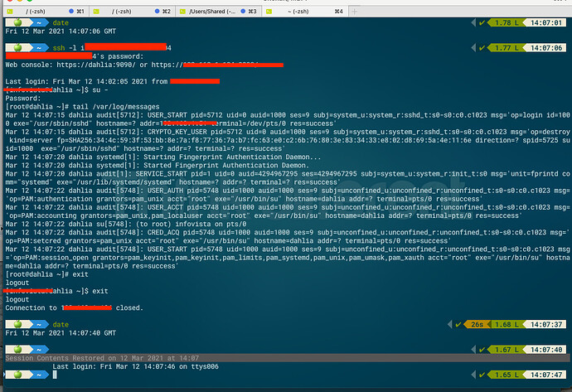Click the 1.77 L load segment on the ssh line
The image size is (572, 392).
coord(505,49)
